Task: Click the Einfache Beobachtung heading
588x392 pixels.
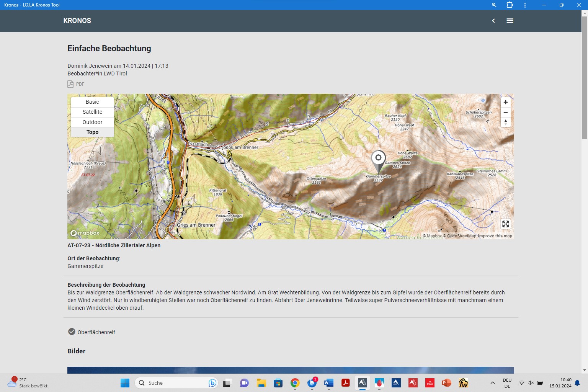Action: 109,48
